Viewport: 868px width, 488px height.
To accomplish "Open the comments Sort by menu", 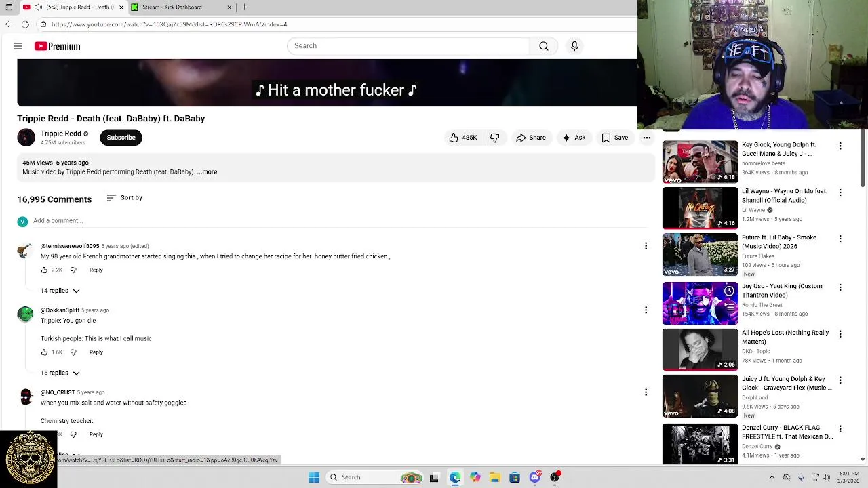I will pyautogui.click(x=125, y=198).
